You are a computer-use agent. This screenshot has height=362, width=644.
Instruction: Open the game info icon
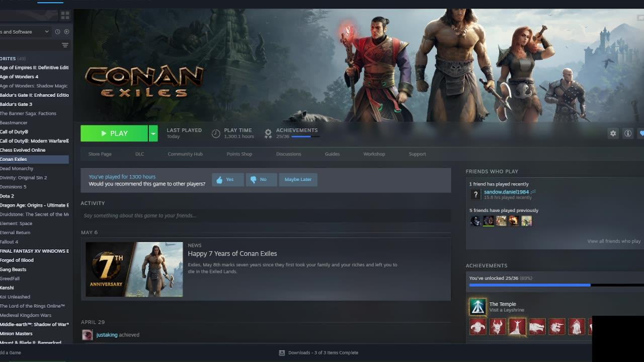[628, 133]
